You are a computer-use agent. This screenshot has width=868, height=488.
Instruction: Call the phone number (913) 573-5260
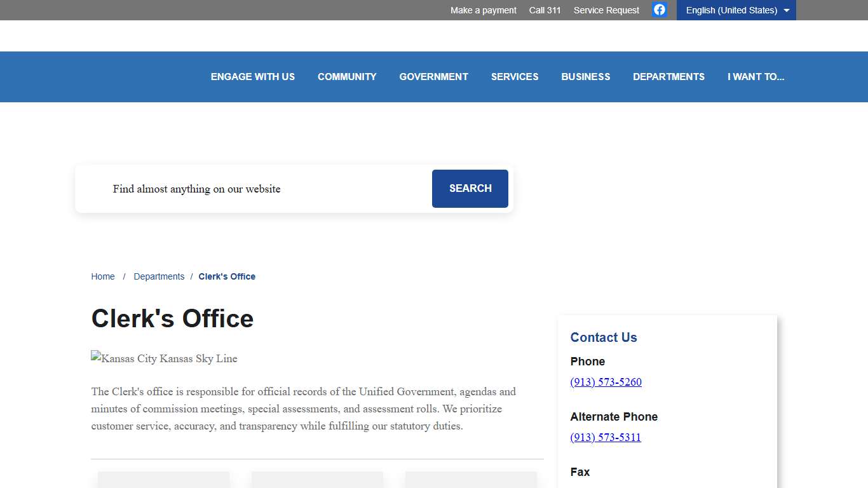point(606,382)
